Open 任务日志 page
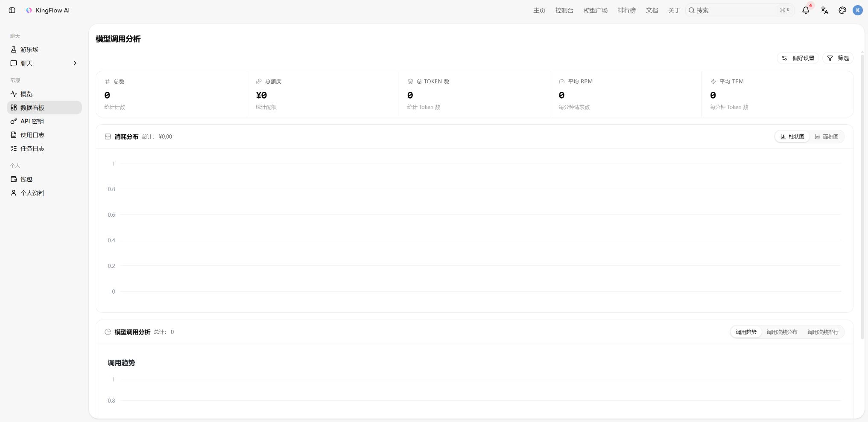868x422 pixels. (x=44, y=148)
